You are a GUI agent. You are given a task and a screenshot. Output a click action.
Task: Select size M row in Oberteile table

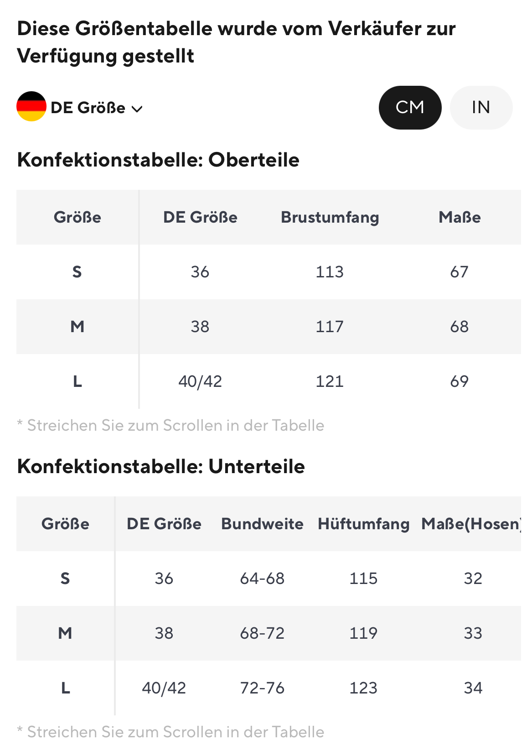pyautogui.click(x=77, y=327)
